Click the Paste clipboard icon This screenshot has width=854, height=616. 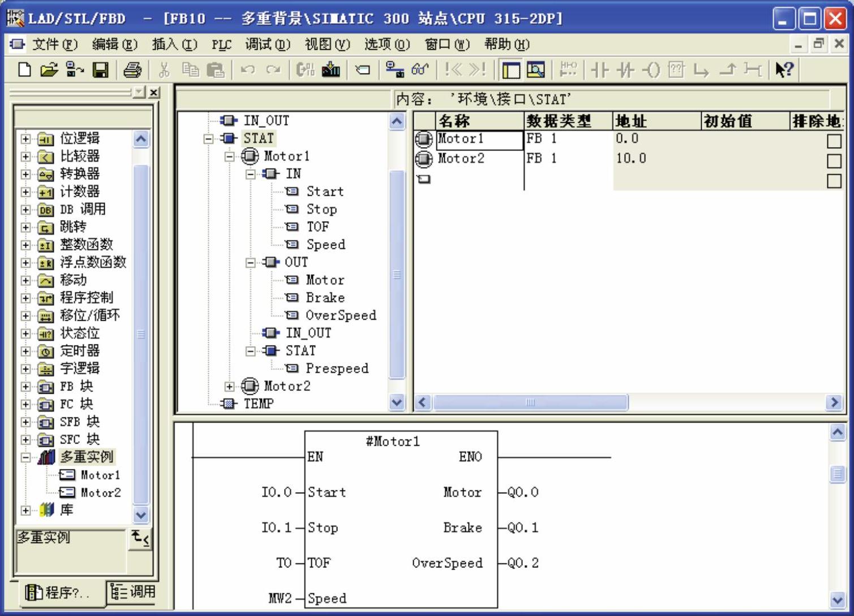tap(216, 70)
